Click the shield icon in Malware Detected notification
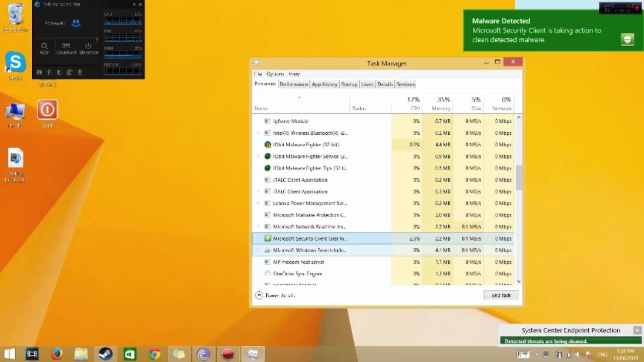Viewport: 644px width, 362px height. coord(627,40)
